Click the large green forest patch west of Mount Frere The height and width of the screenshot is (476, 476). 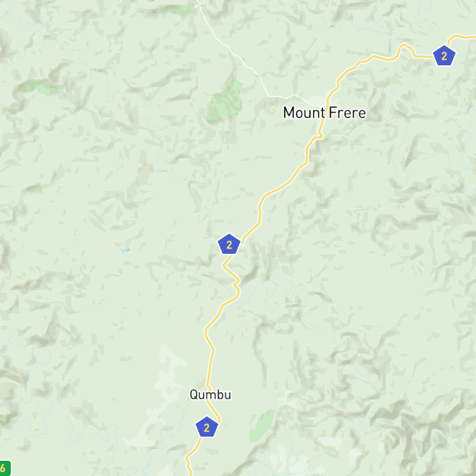point(225,102)
